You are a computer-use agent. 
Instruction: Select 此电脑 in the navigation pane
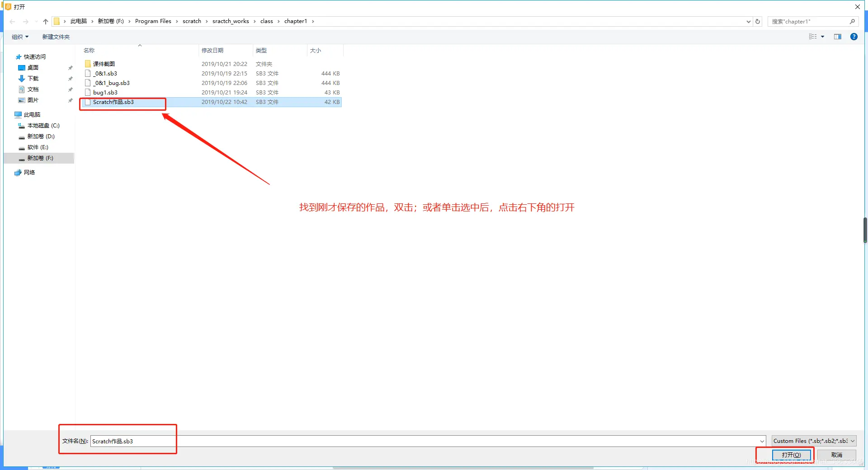(32, 114)
